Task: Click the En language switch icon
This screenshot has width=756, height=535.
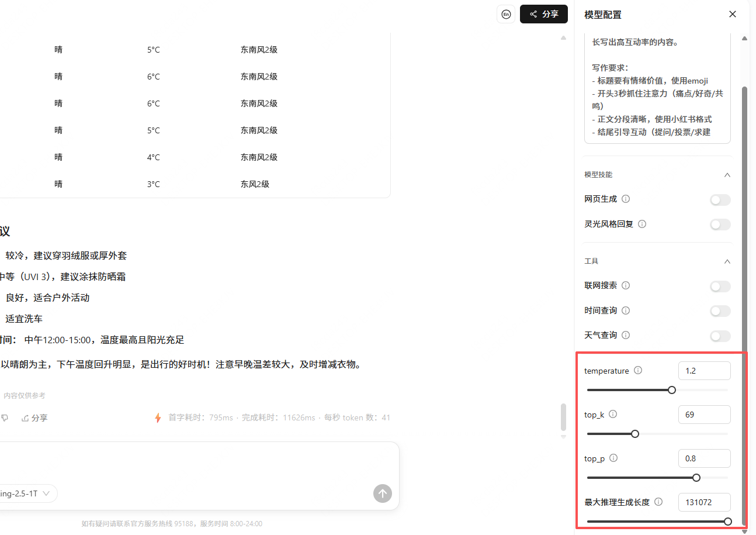Action: [x=506, y=14]
